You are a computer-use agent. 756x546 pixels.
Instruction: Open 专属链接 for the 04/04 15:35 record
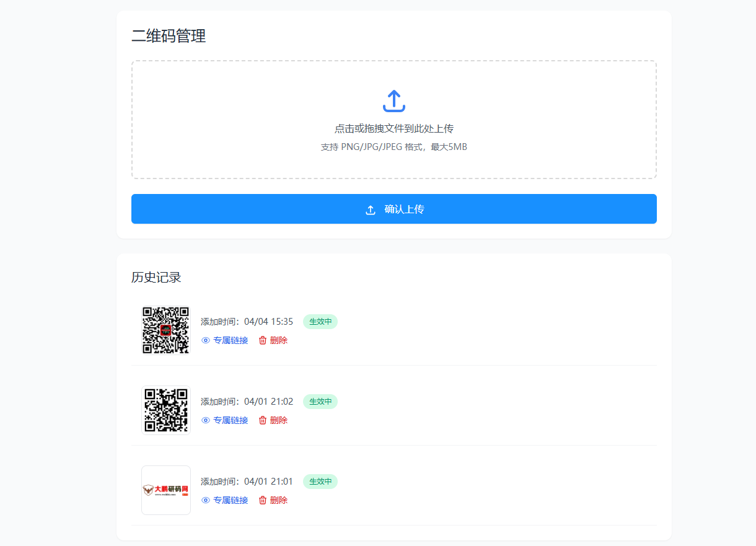point(231,340)
